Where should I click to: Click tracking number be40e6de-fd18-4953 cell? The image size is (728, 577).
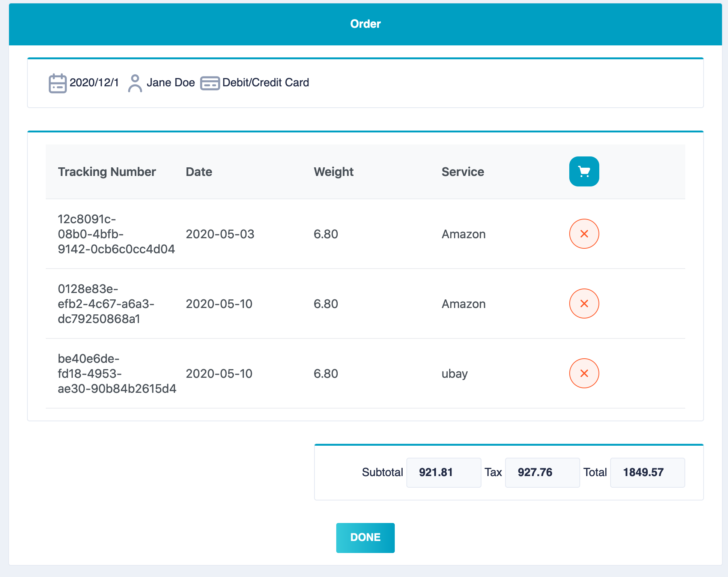pyautogui.click(x=117, y=373)
